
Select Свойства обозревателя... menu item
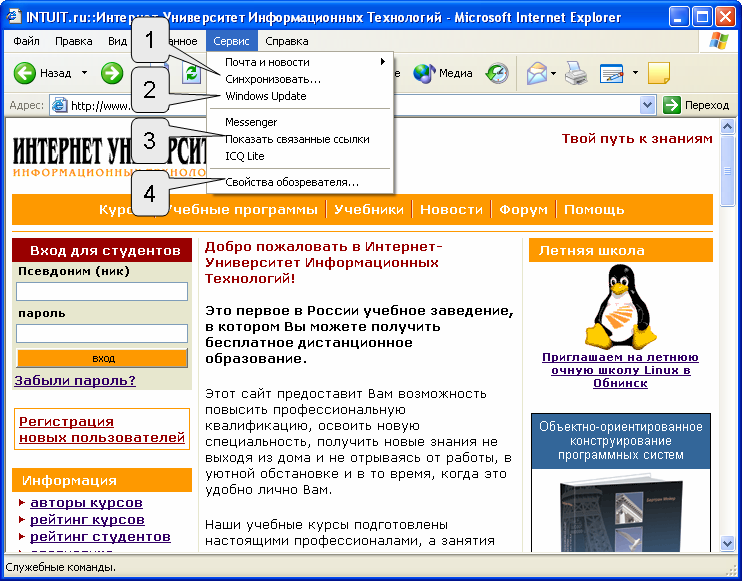coord(300,182)
